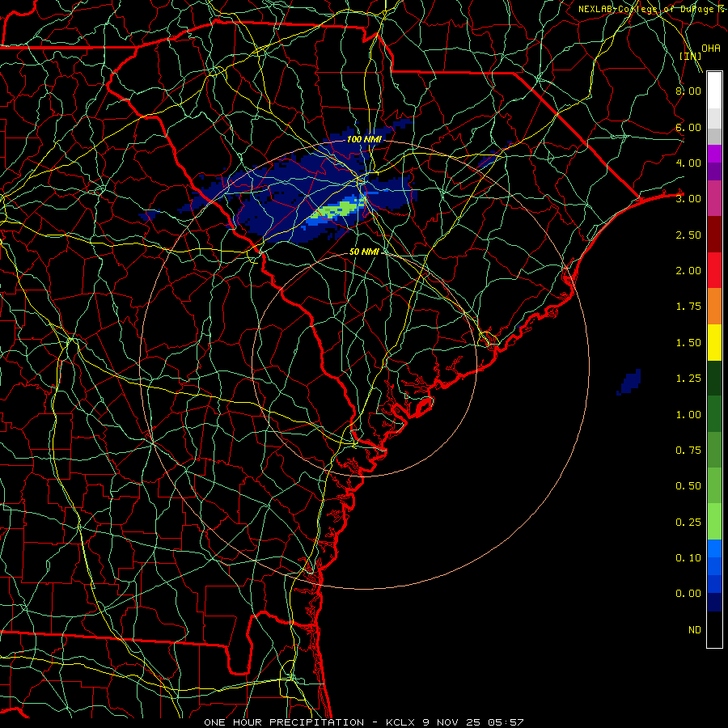This screenshot has width=728, height=728.
Task: Click the [IN] units label
Action: (690, 56)
